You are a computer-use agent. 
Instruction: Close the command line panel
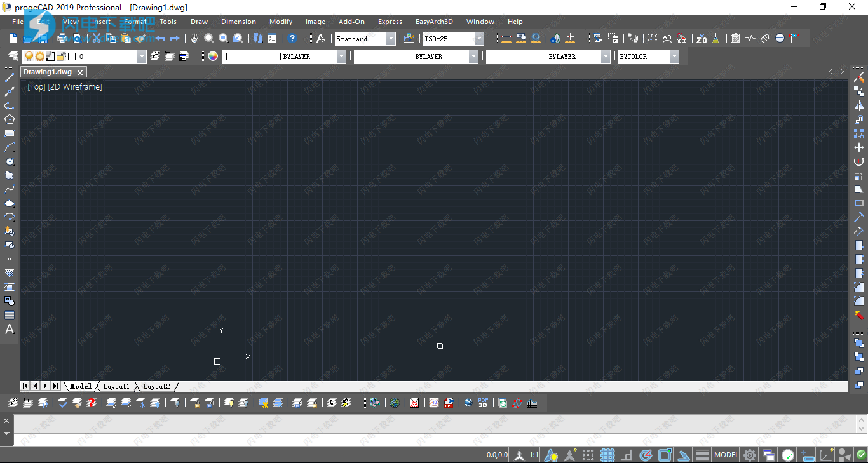[6, 421]
